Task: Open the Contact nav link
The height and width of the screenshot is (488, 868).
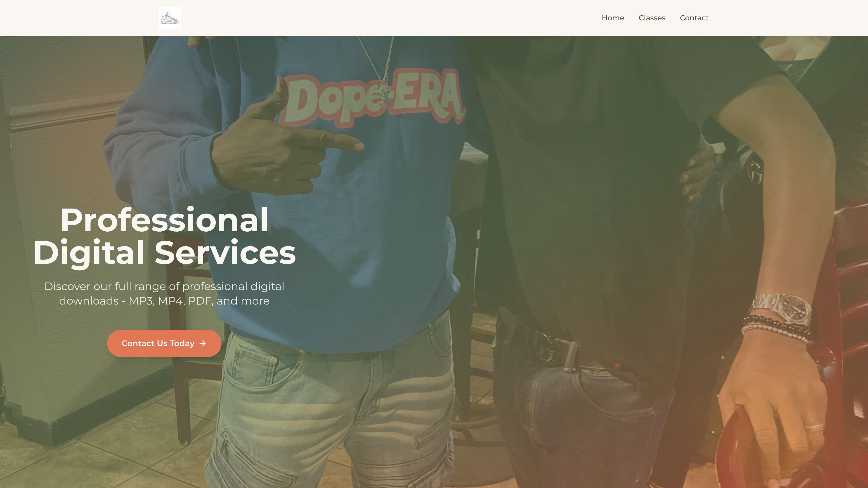Action: tap(694, 18)
